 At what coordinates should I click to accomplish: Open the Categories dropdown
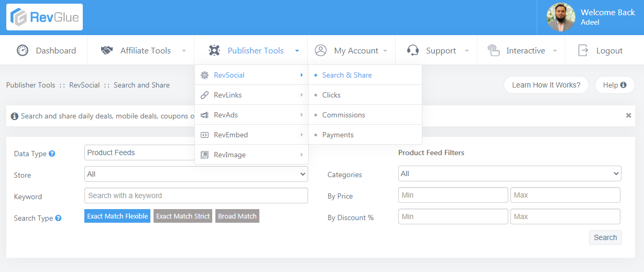tap(509, 173)
